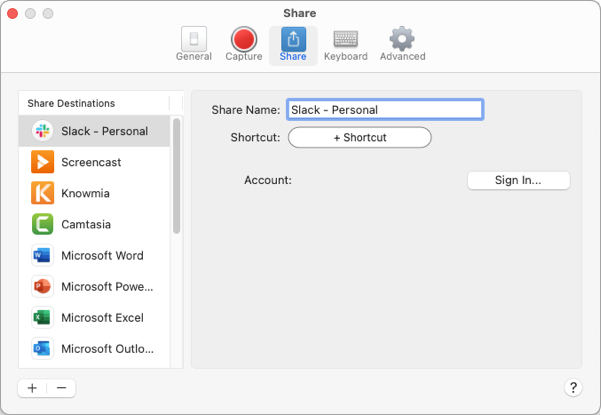Screen dimensions: 601x415
Task: Open the Advanced preferences tab
Action: (402, 44)
